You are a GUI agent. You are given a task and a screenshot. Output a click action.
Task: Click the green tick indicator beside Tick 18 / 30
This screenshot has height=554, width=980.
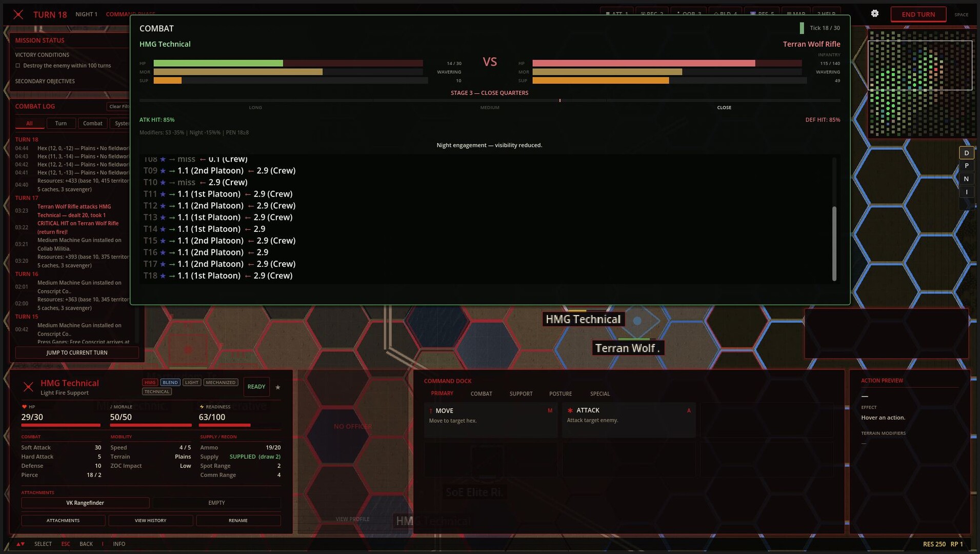pos(802,28)
